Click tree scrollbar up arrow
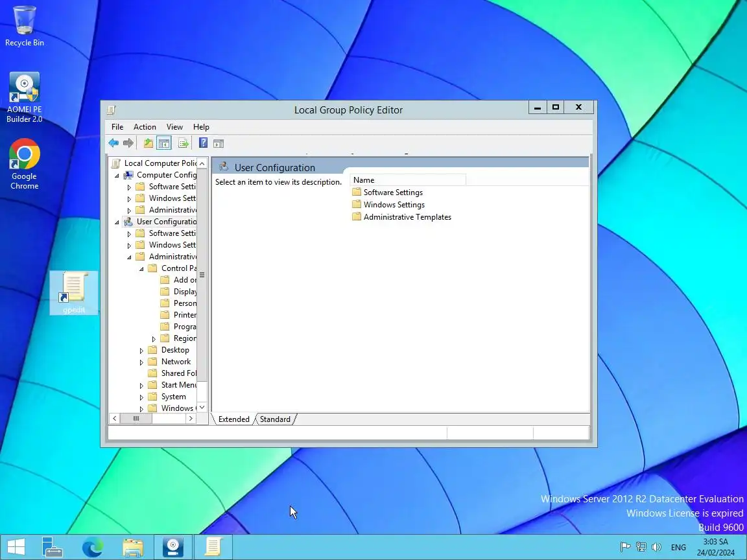Image resolution: width=747 pixels, height=560 pixels. (x=202, y=163)
